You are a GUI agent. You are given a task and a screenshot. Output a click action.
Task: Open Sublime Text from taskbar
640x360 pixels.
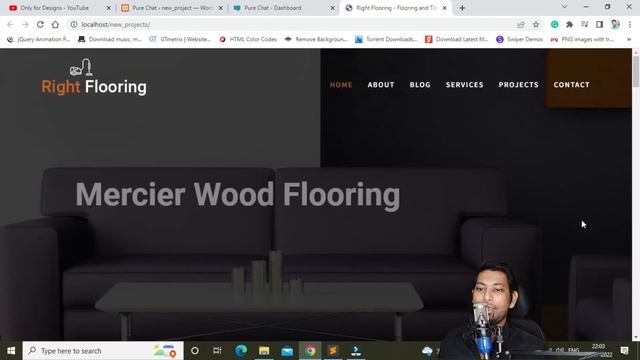(x=333, y=351)
